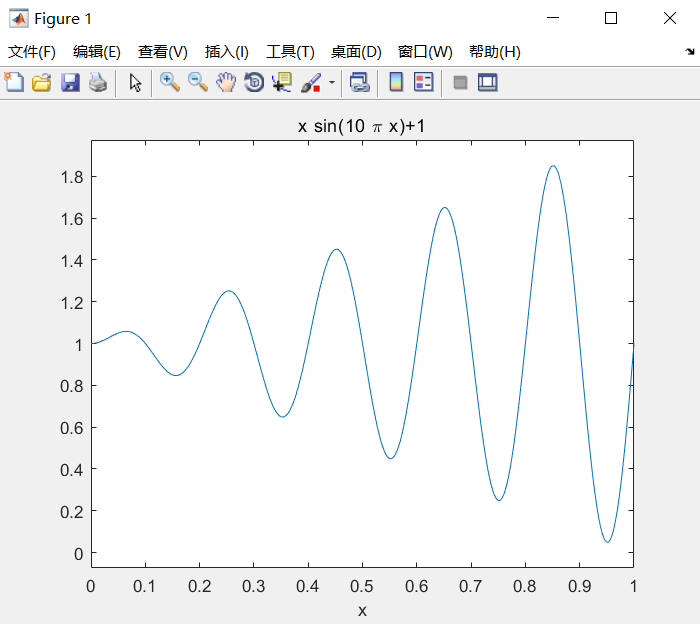
Task: Activate the Zoom Out magnifier tool
Action: point(198,83)
